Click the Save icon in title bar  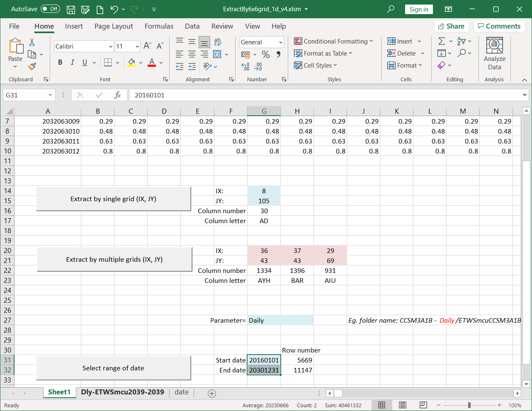click(x=71, y=9)
